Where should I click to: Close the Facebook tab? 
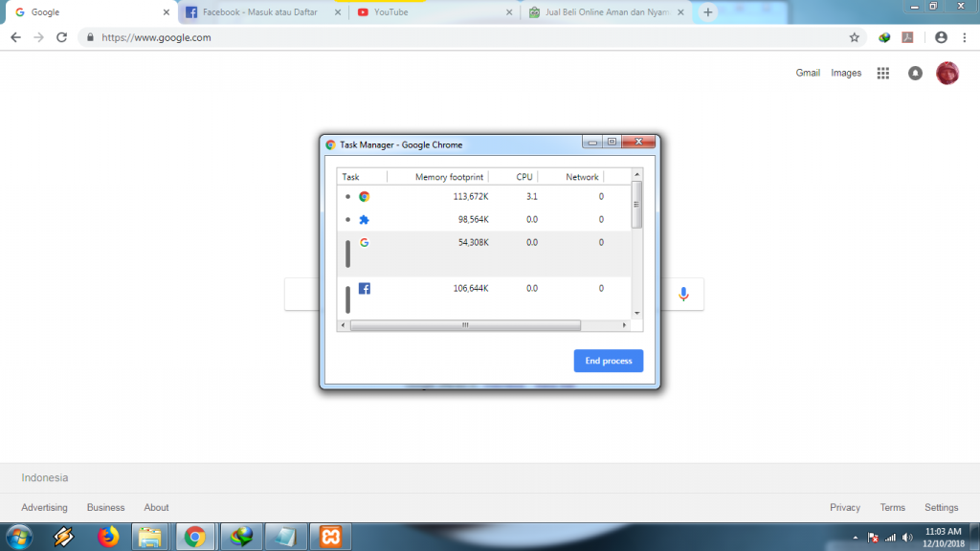click(x=338, y=11)
